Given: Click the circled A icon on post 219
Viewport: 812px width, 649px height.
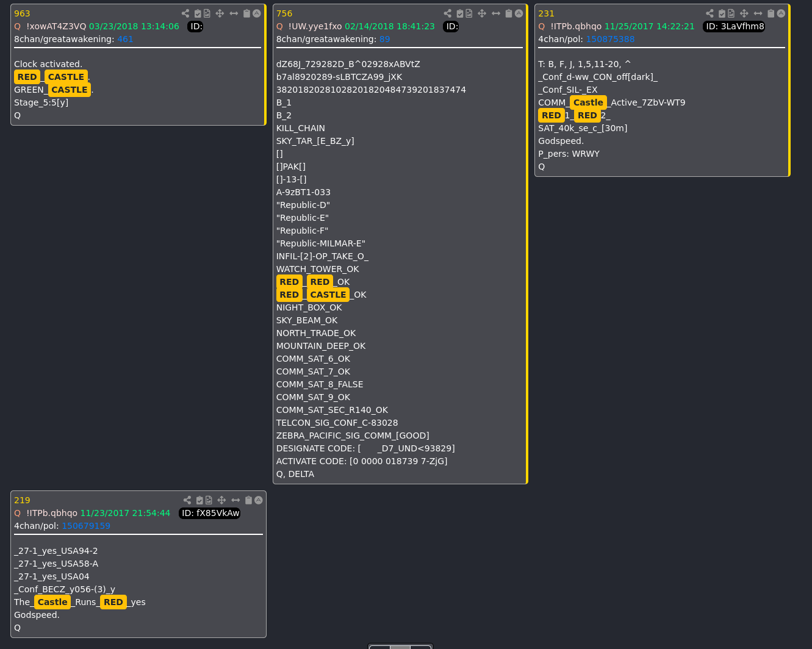Looking at the screenshot, I should click(259, 500).
